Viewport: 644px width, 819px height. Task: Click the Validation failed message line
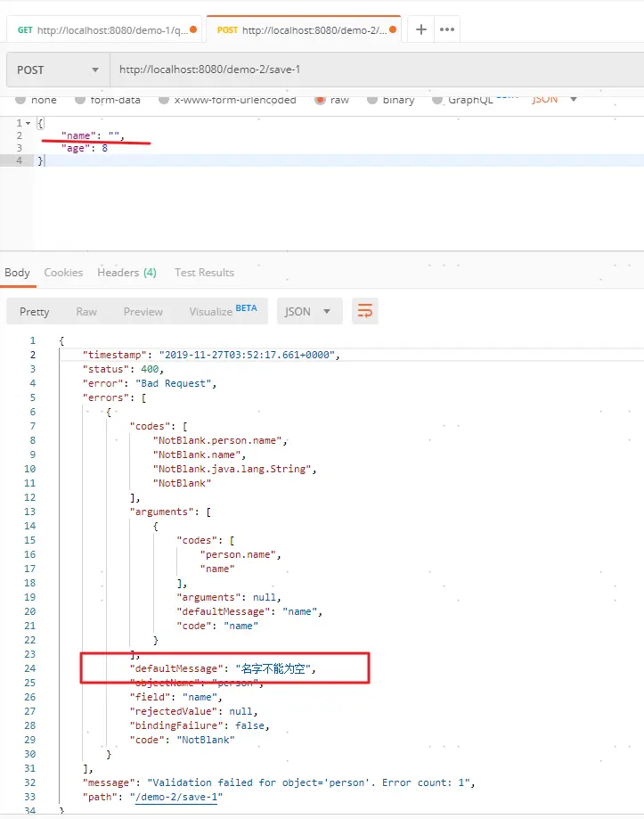(279, 782)
